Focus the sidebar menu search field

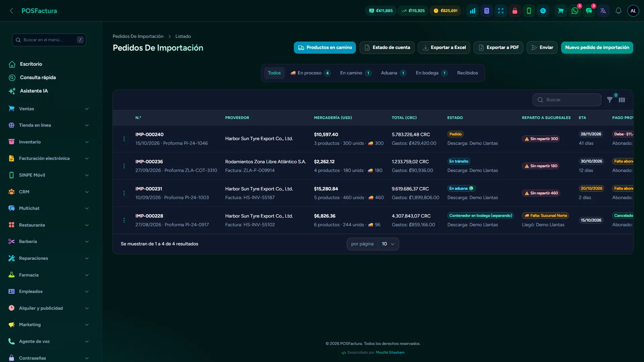click(x=49, y=40)
